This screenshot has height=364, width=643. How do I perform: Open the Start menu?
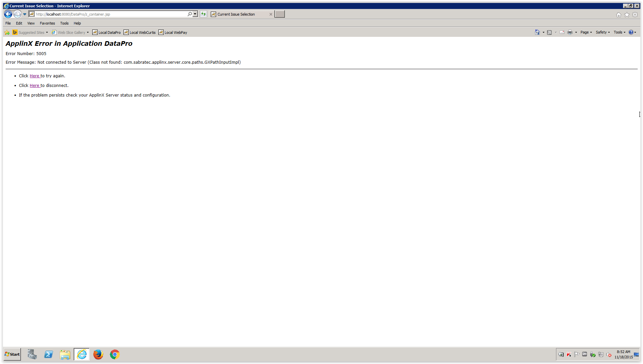click(x=12, y=354)
